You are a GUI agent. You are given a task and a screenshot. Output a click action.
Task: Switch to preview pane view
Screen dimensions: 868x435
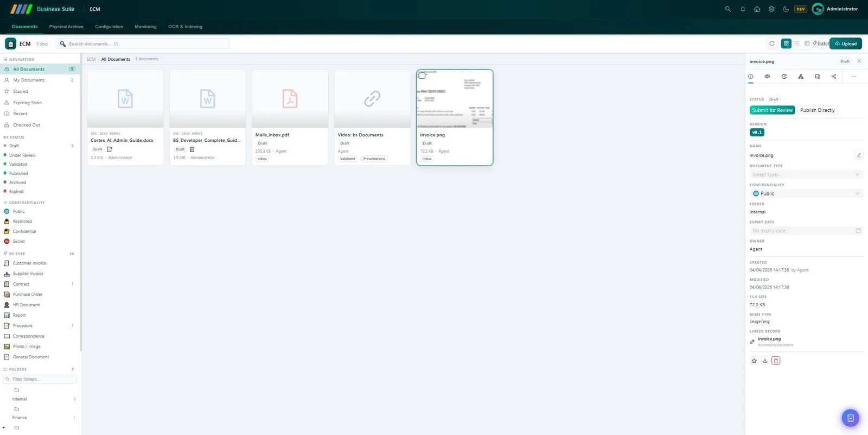coord(807,43)
